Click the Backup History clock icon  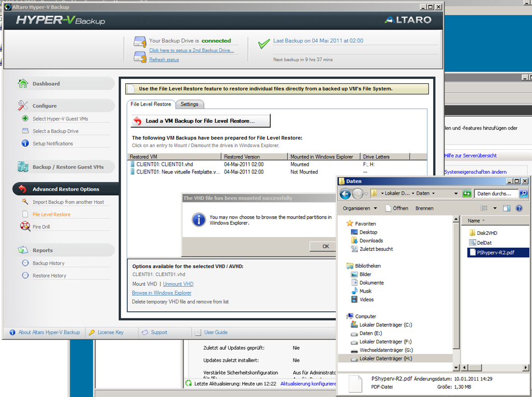click(25, 263)
